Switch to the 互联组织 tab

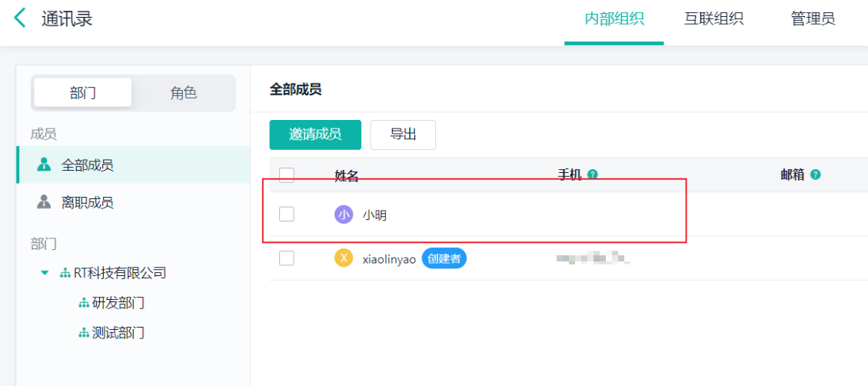coord(713,19)
